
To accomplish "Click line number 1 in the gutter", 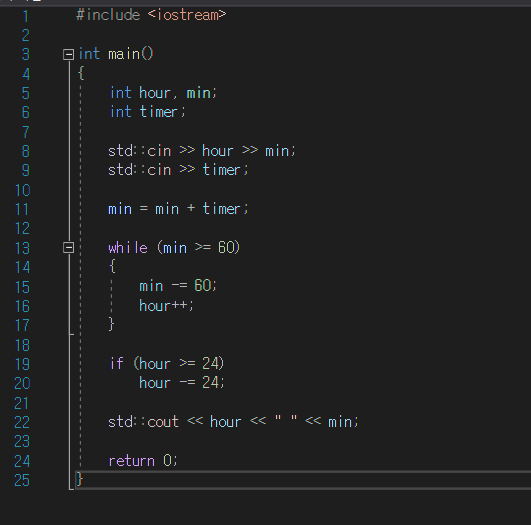I will (x=25, y=16).
